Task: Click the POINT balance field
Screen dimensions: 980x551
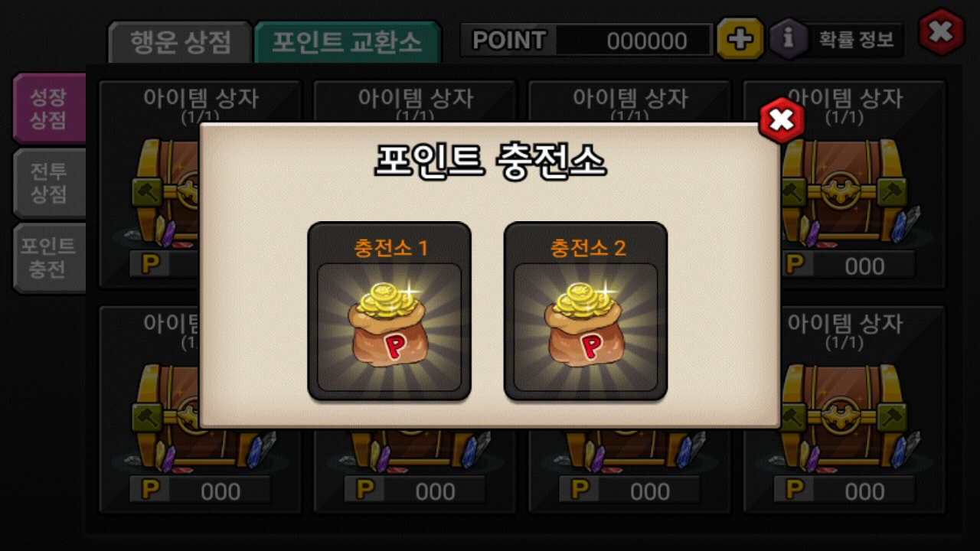Action: (x=586, y=40)
